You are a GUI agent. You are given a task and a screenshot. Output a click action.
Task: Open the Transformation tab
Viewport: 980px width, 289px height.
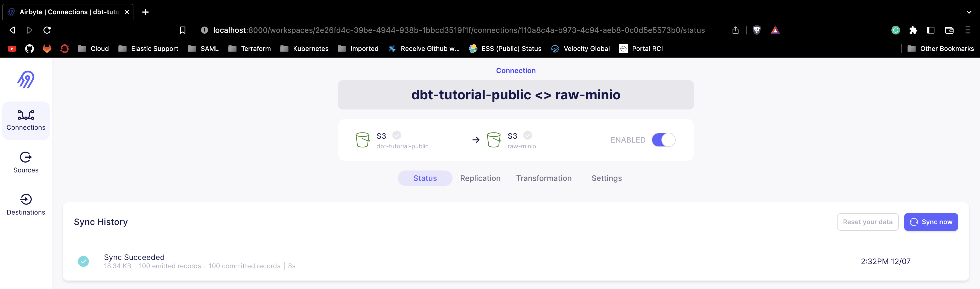[x=544, y=178]
